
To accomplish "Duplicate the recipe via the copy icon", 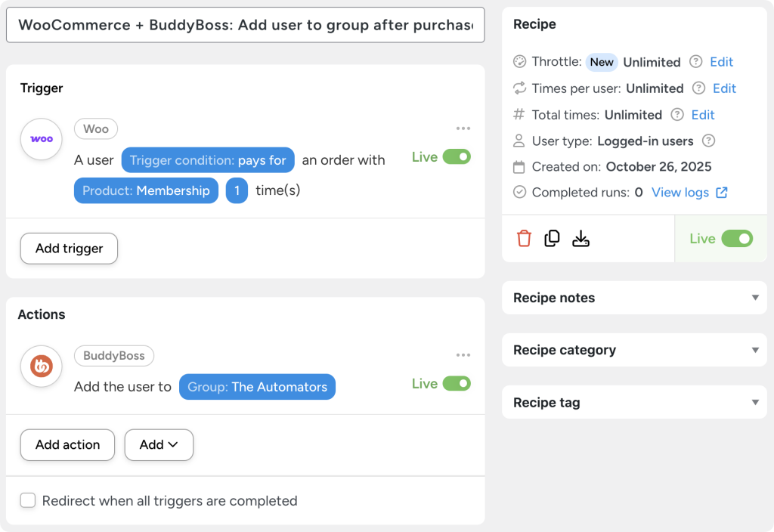I will coord(553,238).
